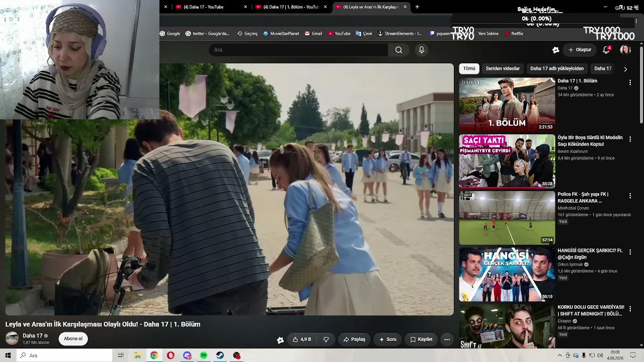Screen dimensions: 644x362
Task: Open File Explorer from the taskbar
Action: [137, 355]
